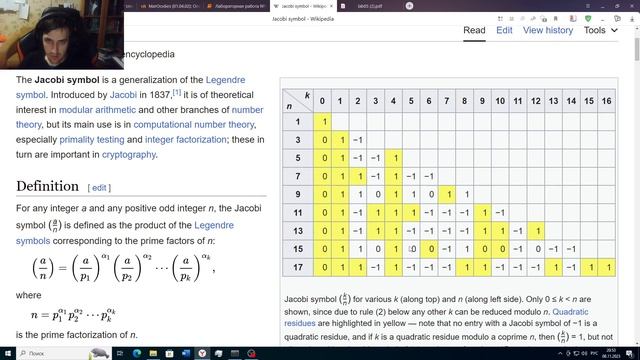Screen dimensions: 640x360
Task: Click the page title in address bar
Action: 303,19
